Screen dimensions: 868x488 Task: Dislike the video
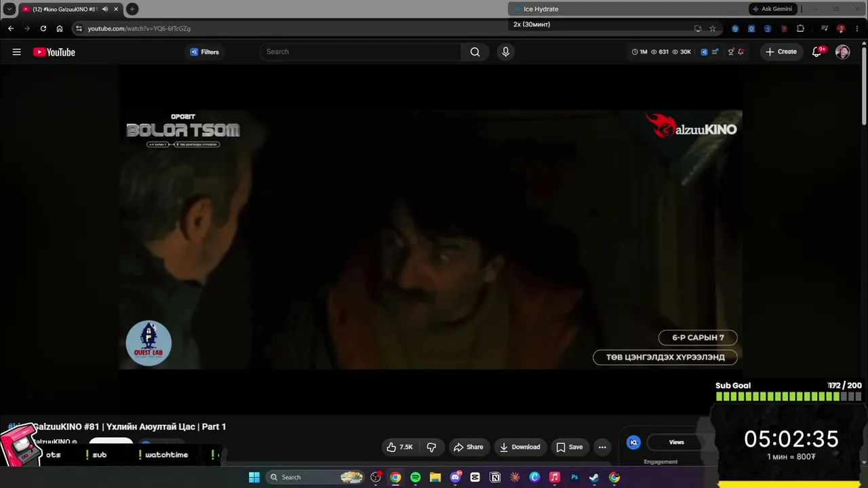(431, 447)
